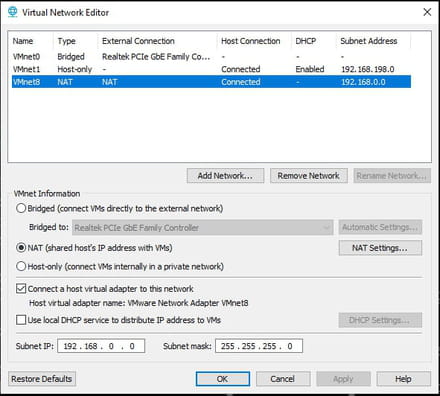Open NAT Settings
Image resolution: width=440 pixels, height=396 pixels.
(380, 248)
